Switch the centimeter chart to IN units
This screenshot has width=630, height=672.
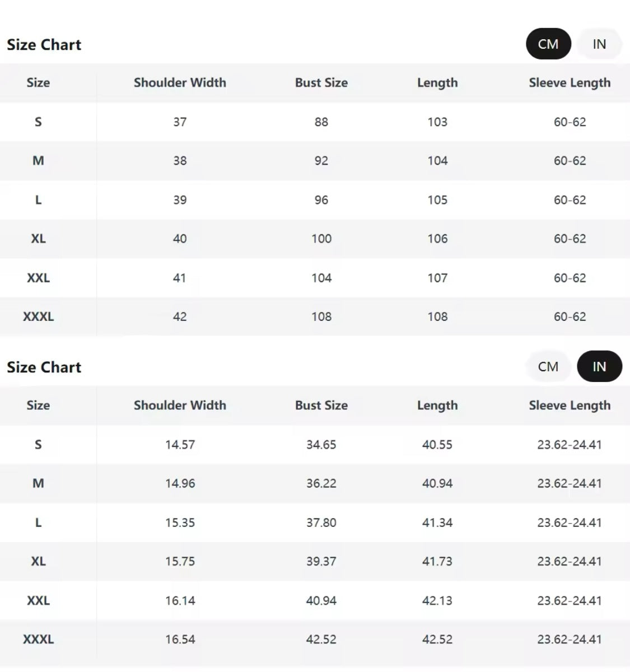[599, 44]
